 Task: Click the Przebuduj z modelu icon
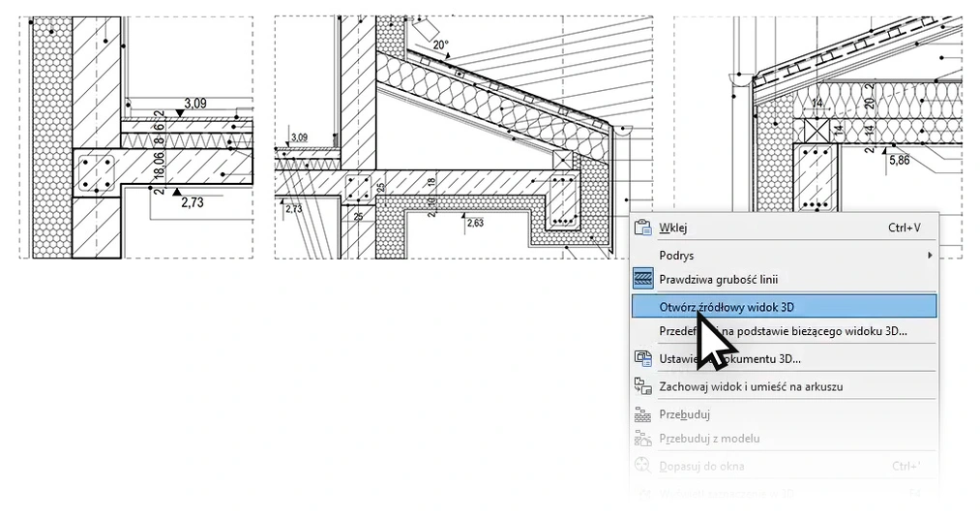[x=643, y=439]
